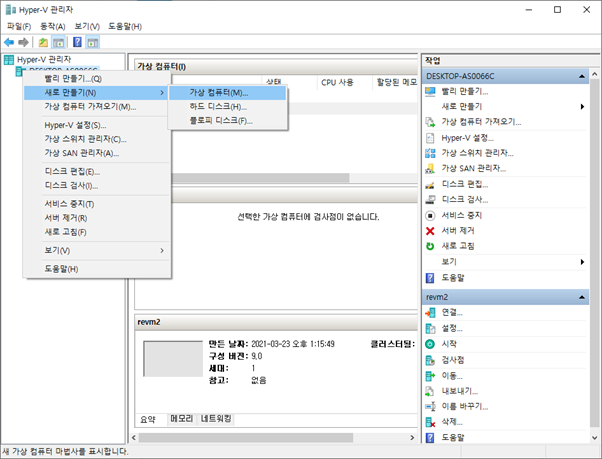
Task: Choose 도움말(H) in context menu
Action: 97,269
